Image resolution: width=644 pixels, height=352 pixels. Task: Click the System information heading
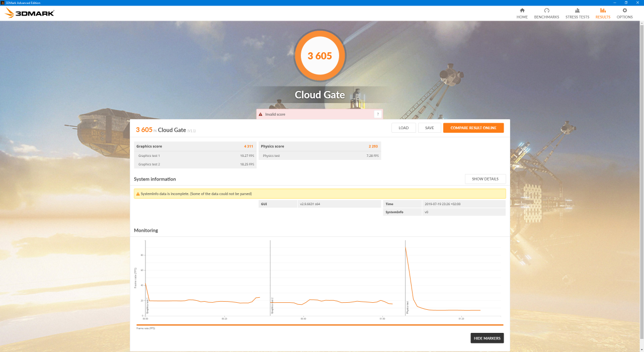[155, 179]
